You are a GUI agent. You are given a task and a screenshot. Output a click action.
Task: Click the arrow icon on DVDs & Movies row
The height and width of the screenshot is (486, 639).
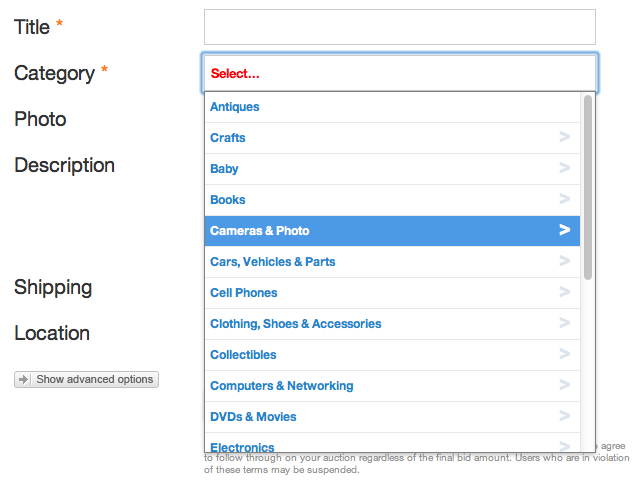[564, 416]
